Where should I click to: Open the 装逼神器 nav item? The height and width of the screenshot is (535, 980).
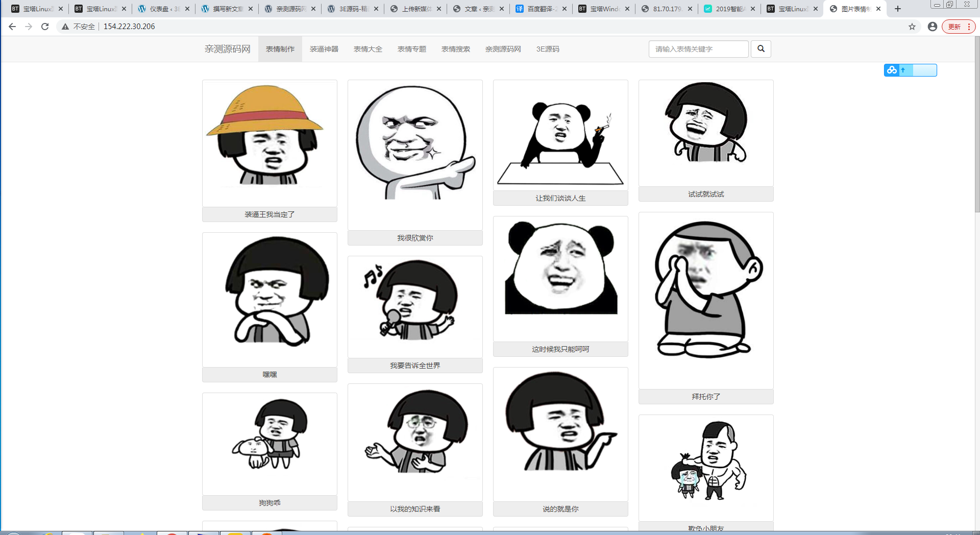pyautogui.click(x=324, y=49)
